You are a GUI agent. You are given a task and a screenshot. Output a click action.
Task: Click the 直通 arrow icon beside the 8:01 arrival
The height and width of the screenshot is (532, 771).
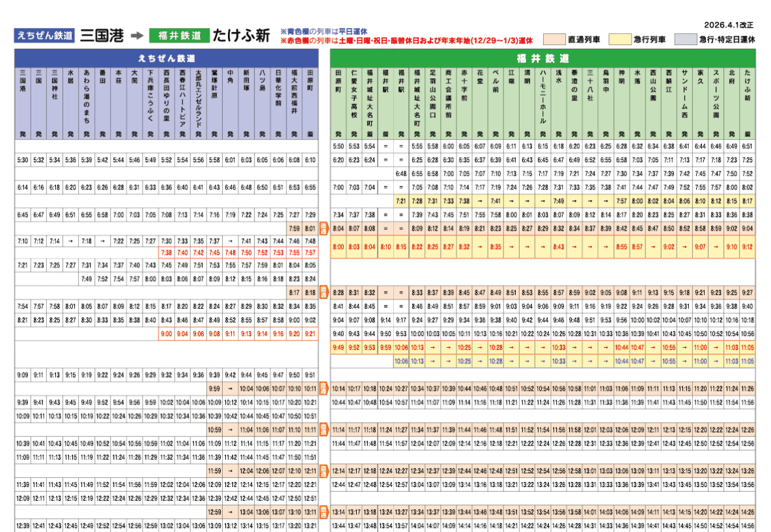(323, 229)
